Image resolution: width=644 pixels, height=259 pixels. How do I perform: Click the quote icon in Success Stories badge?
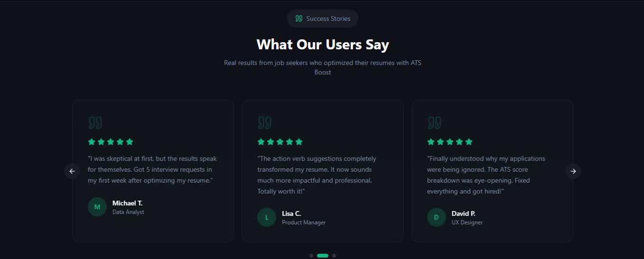[x=299, y=18]
